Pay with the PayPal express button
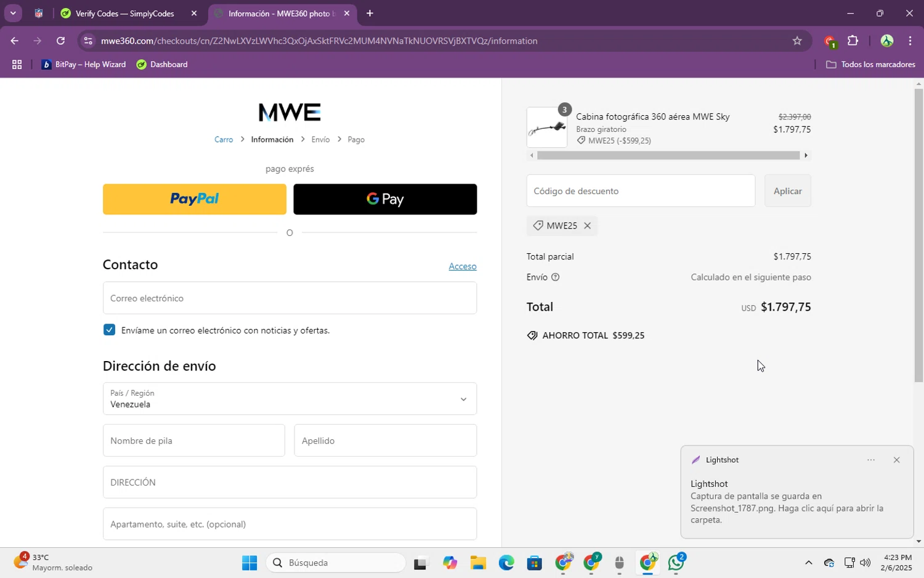This screenshot has width=924, height=578. pyautogui.click(x=195, y=199)
